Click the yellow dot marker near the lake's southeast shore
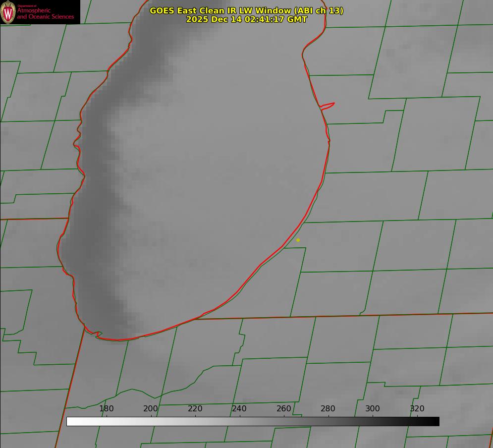The height and width of the screenshot is (448, 493). point(298,240)
